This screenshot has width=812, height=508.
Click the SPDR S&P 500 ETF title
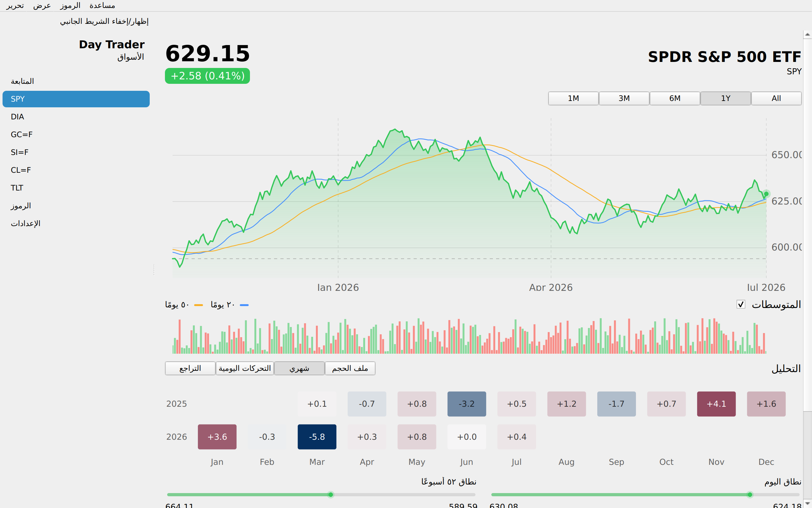click(x=724, y=57)
